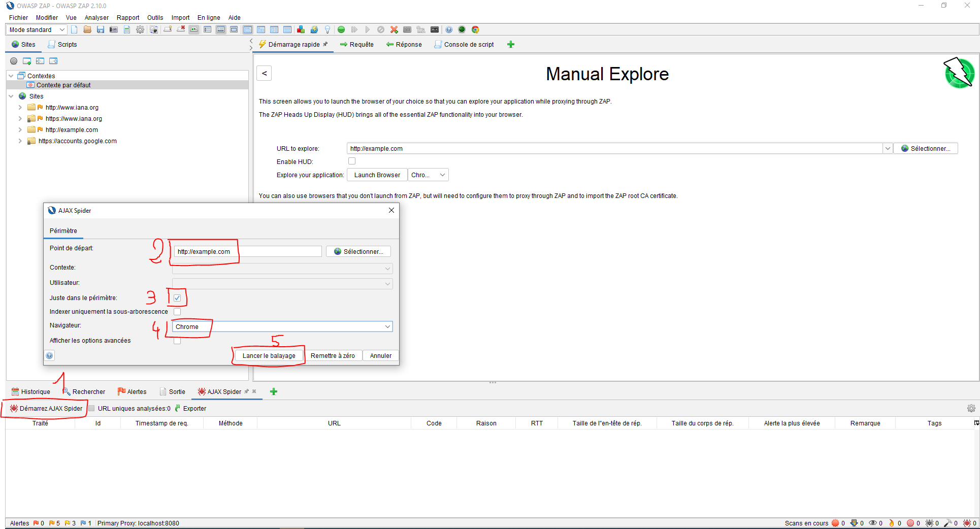Open the Analyser menu
This screenshot has width=980, height=529.
pyautogui.click(x=96, y=17)
